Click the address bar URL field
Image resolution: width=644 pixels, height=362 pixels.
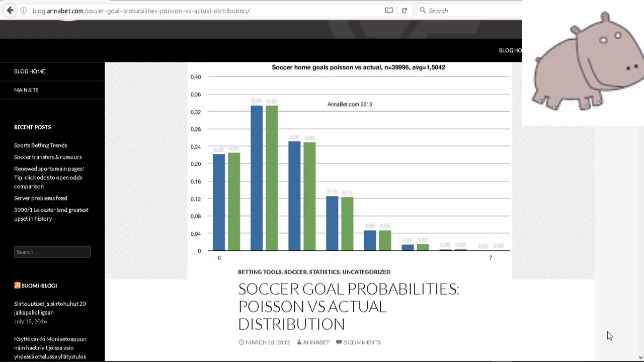(x=206, y=11)
